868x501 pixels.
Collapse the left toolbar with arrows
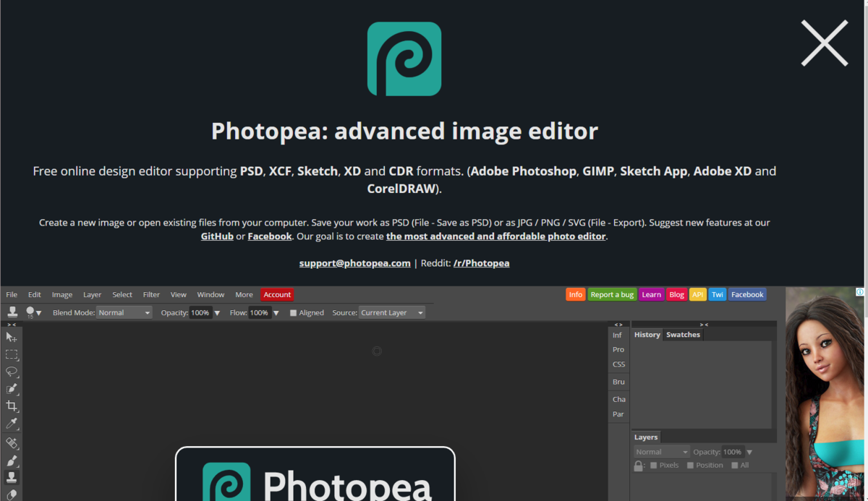pos(12,325)
